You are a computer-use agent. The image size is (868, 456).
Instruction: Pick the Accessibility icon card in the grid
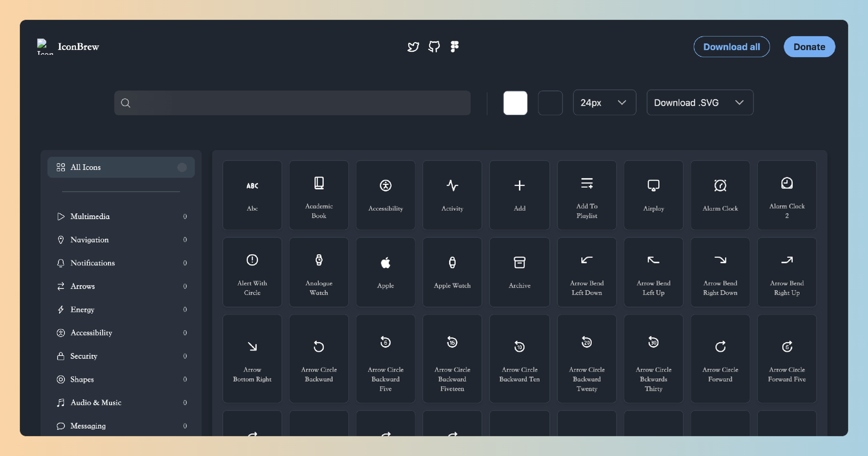point(386,195)
